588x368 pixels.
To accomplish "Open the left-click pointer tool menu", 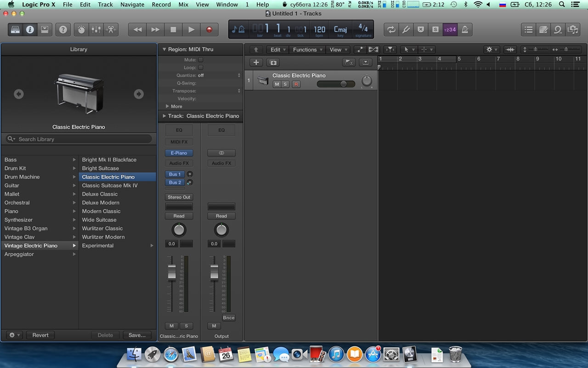I will tap(408, 50).
